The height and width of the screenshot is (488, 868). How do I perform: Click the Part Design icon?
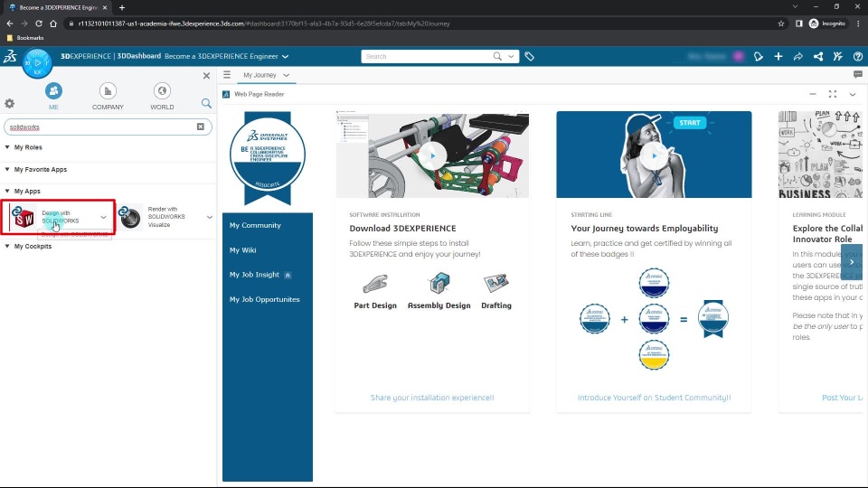pos(375,284)
